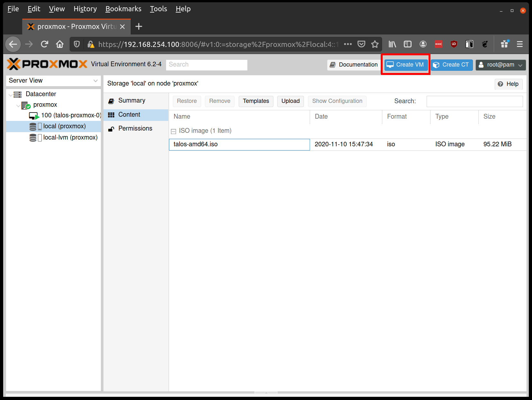Screen dimensions: 532x400
Task: Select local-lvm storage icon
Action: (x=33, y=138)
